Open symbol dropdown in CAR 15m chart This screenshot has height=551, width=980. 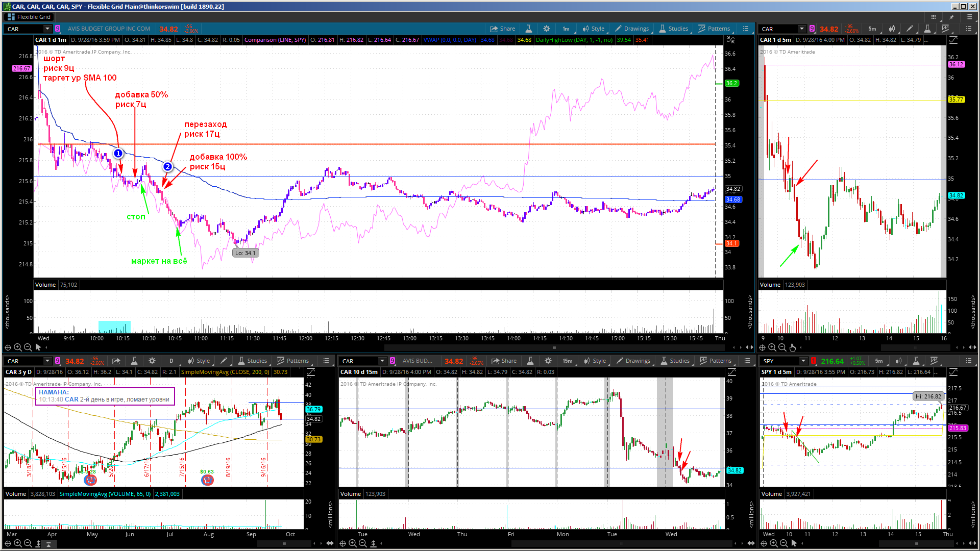tap(382, 361)
